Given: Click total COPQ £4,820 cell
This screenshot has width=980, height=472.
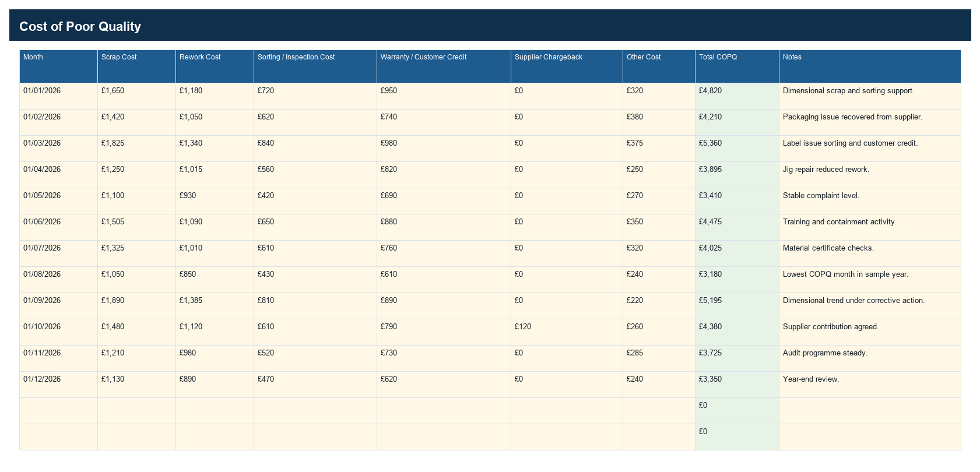Looking at the screenshot, I should 737,96.
